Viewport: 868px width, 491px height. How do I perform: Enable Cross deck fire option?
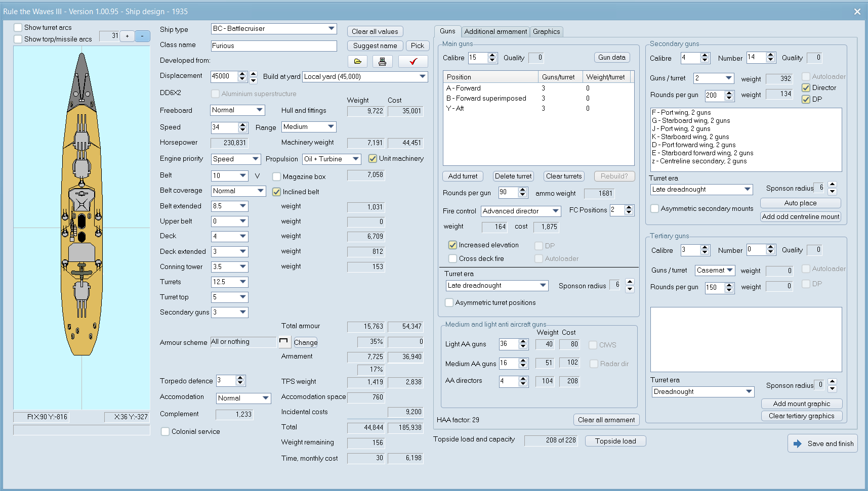click(x=453, y=258)
